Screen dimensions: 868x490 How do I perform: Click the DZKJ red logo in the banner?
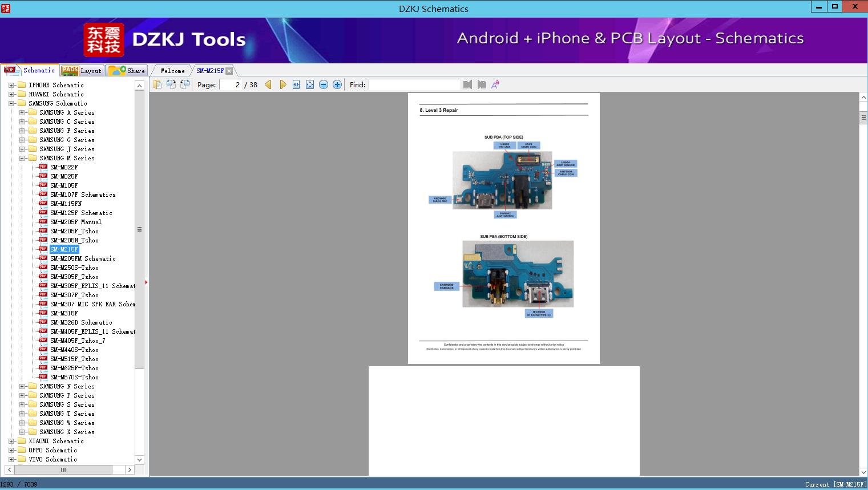click(104, 40)
